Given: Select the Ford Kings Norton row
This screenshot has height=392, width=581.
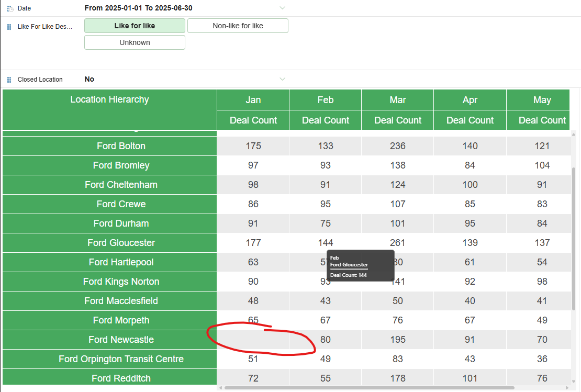Looking at the screenshot, I should click(x=110, y=282).
